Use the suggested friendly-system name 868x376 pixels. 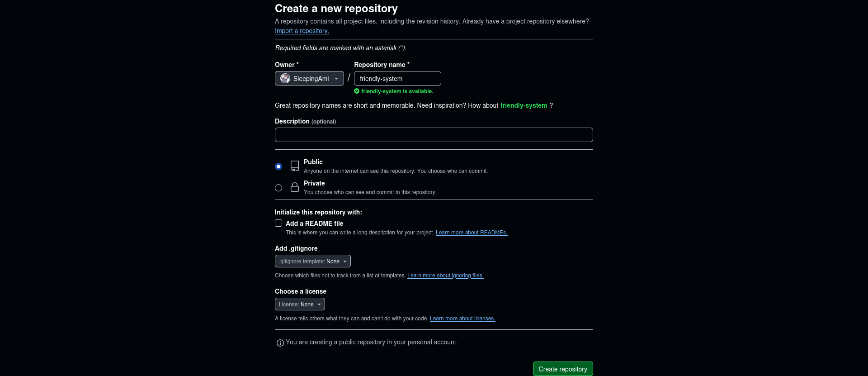point(524,105)
